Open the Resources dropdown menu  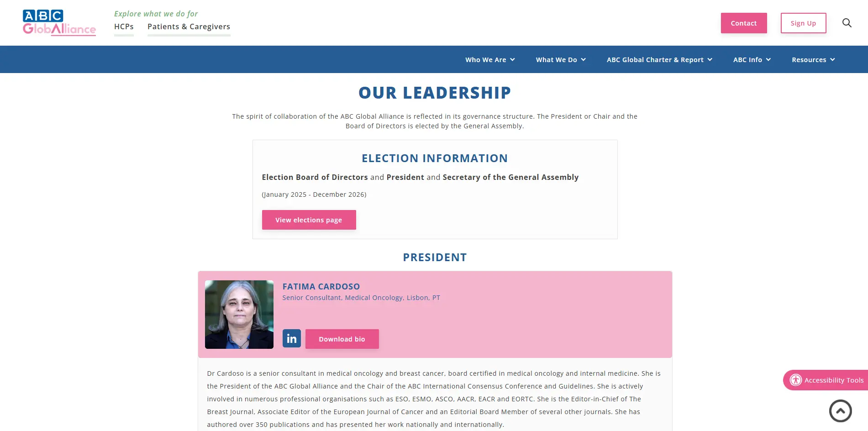point(813,60)
